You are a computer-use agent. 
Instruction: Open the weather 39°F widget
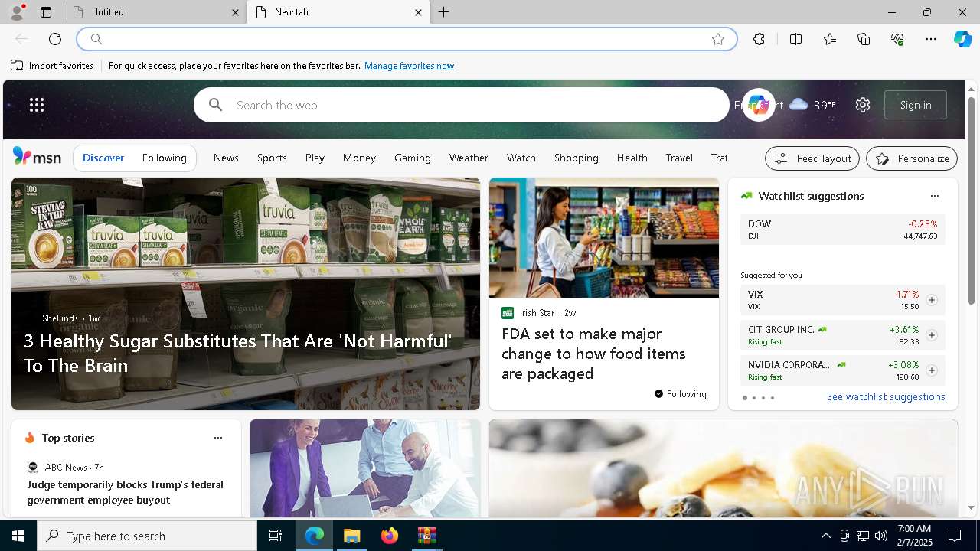pos(812,105)
